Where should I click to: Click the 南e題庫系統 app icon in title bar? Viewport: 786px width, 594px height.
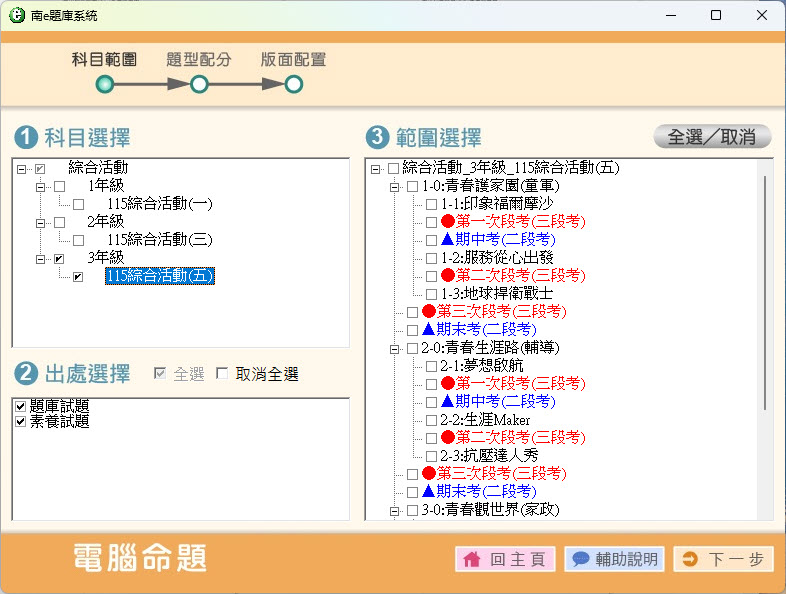click(x=17, y=15)
